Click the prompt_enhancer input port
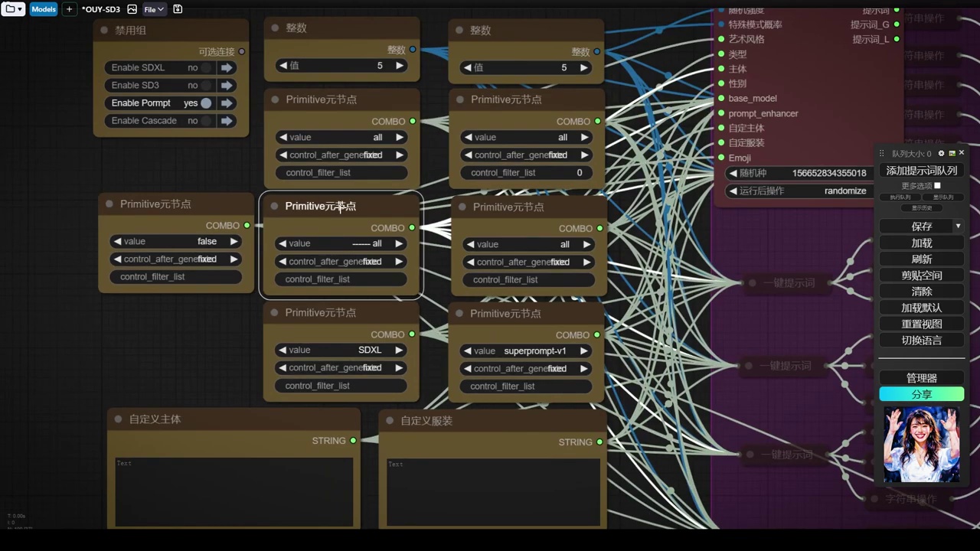Screen dimensions: 980x551 [x=721, y=113]
